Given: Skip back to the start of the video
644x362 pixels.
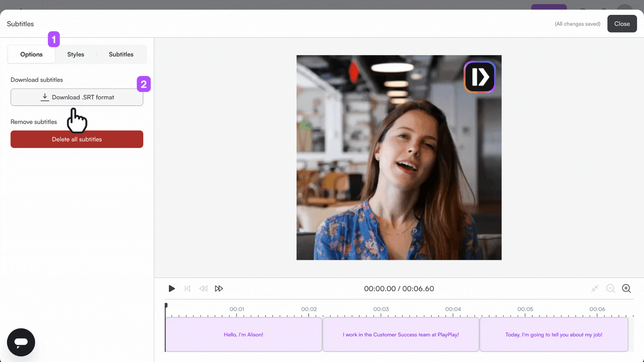Looking at the screenshot, I should click(187, 288).
